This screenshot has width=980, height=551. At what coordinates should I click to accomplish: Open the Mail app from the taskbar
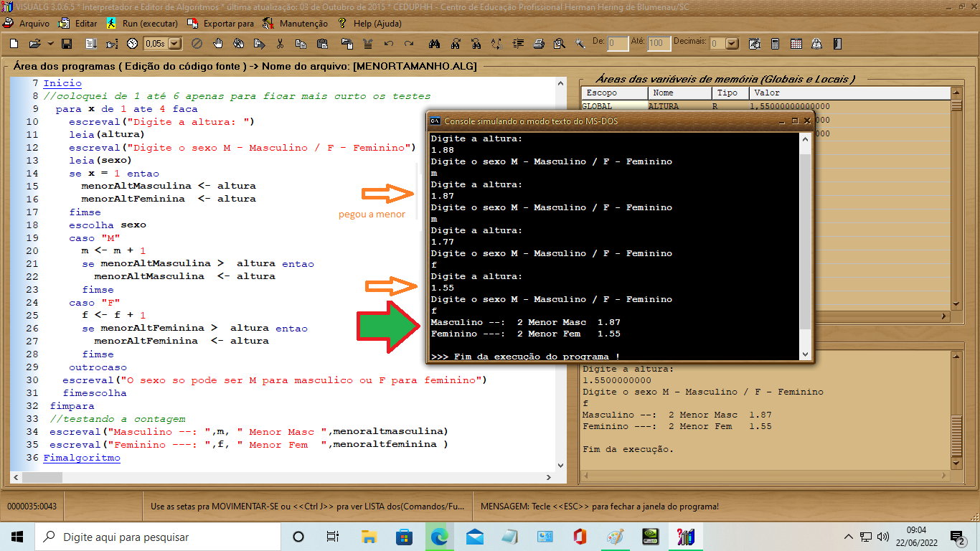(x=474, y=537)
